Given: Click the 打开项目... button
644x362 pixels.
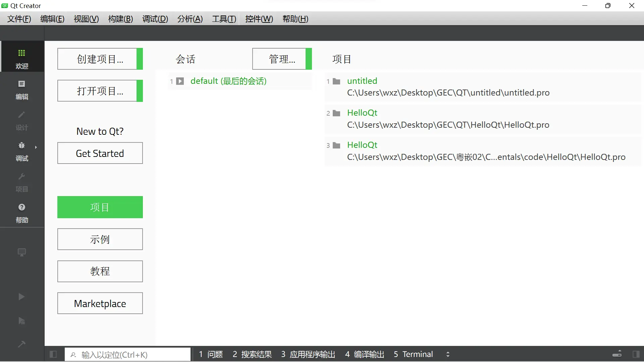Looking at the screenshot, I should pos(100,91).
